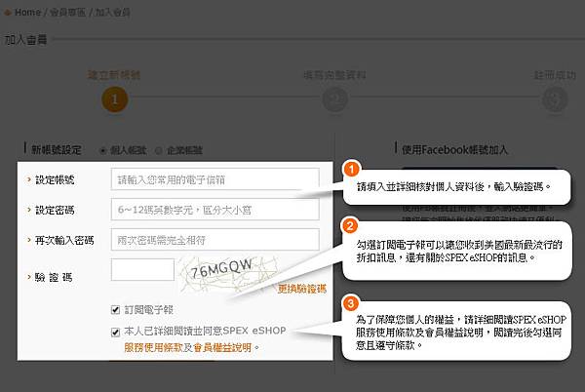Open the 會員權益說明 link
The width and height of the screenshot is (585, 392).
pyautogui.click(x=222, y=347)
